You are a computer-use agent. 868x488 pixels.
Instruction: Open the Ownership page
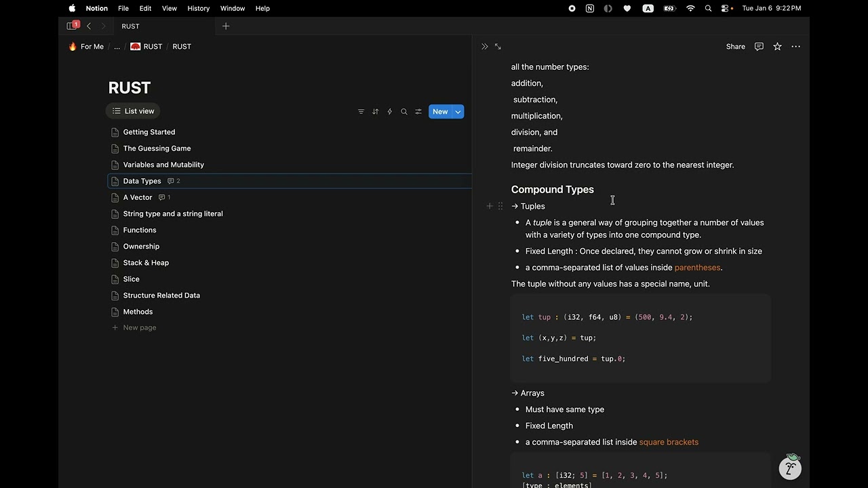tap(290, 246)
